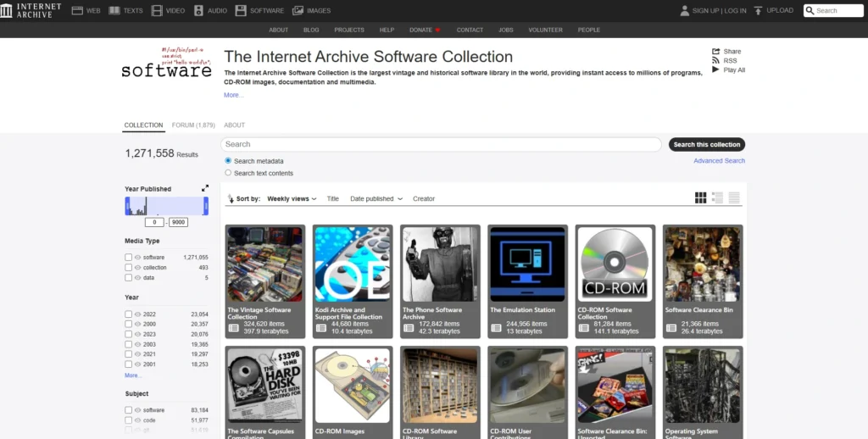Open Kodi Archive and Support File tile
868x439 pixels.
[x=353, y=281]
